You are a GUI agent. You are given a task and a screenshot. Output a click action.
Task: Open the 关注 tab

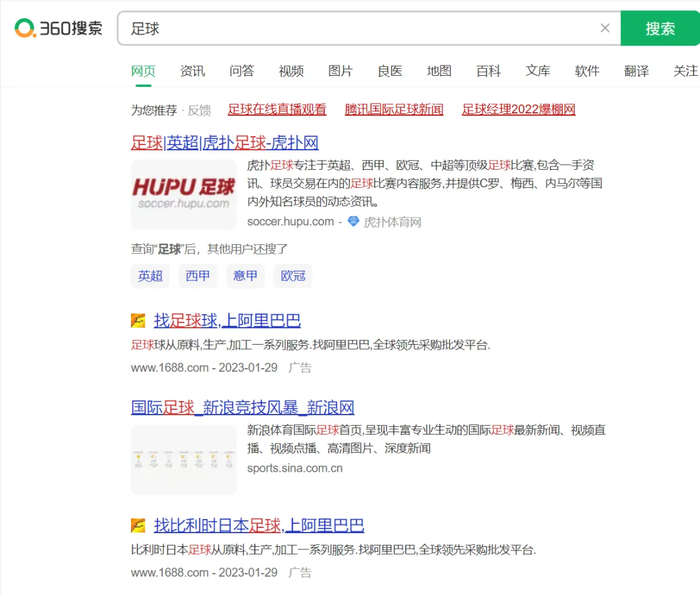[x=686, y=71]
